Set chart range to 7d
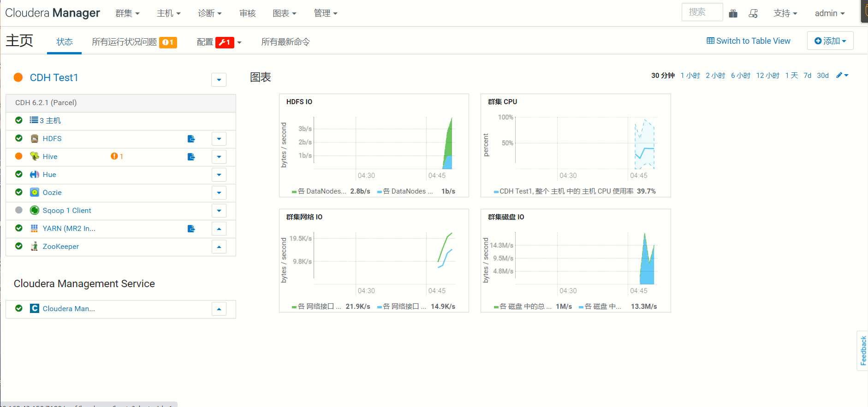Screen dimensions: 868x407 807,75
